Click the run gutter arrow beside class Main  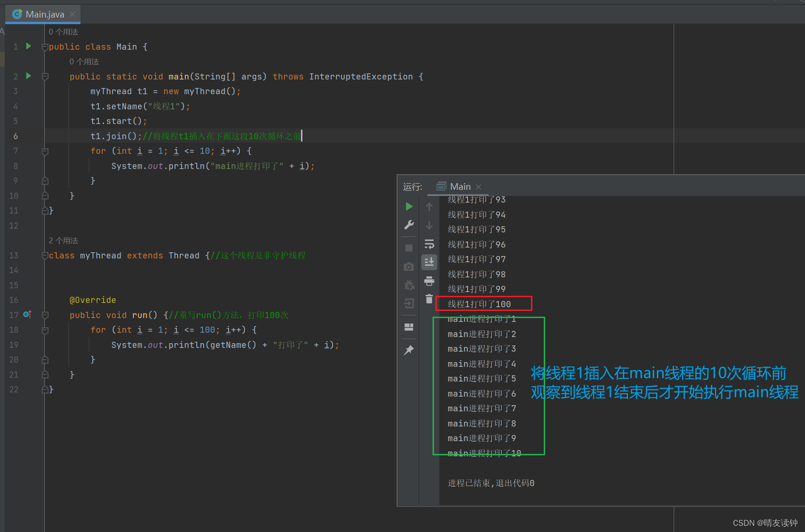[x=28, y=46]
